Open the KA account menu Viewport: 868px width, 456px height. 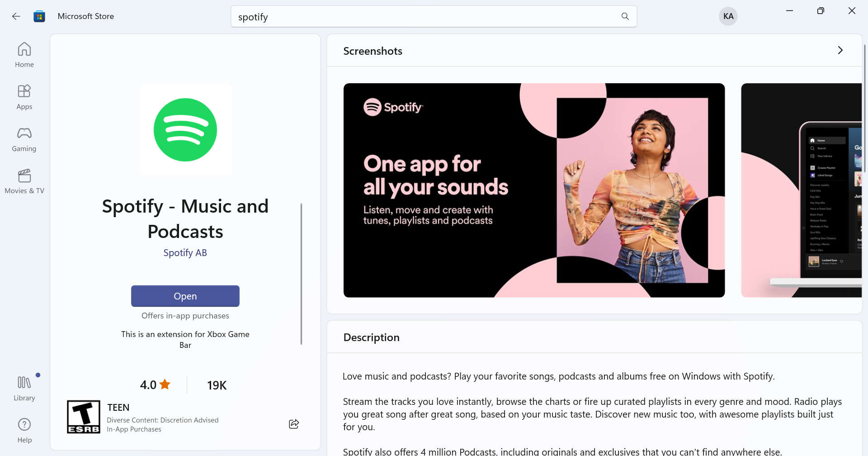coord(728,16)
